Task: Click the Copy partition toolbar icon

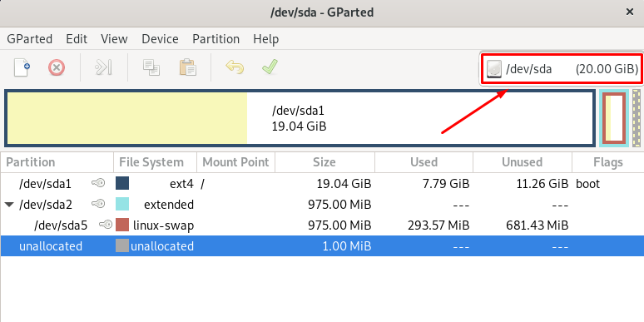Action: (151, 67)
